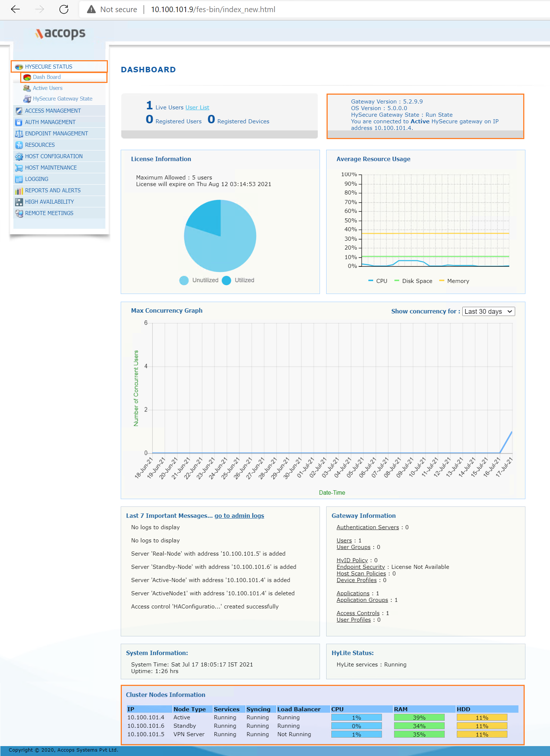The height and width of the screenshot is (756, 550).
Task: Click the Dash Board gauge icon
Action: coord(27,77)
